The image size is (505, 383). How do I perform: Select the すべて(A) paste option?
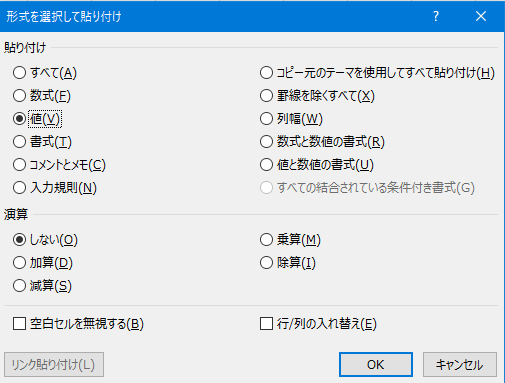[x=45, y=73]
